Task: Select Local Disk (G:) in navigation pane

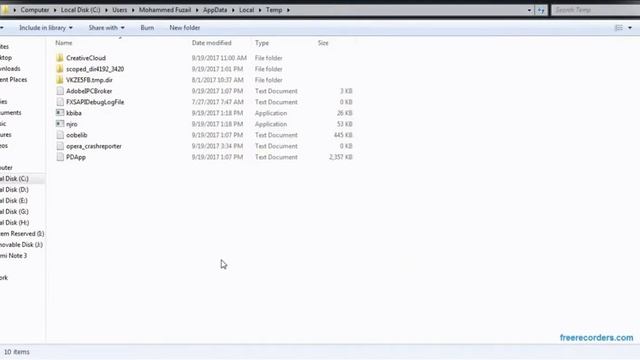Action: [14, 212]
